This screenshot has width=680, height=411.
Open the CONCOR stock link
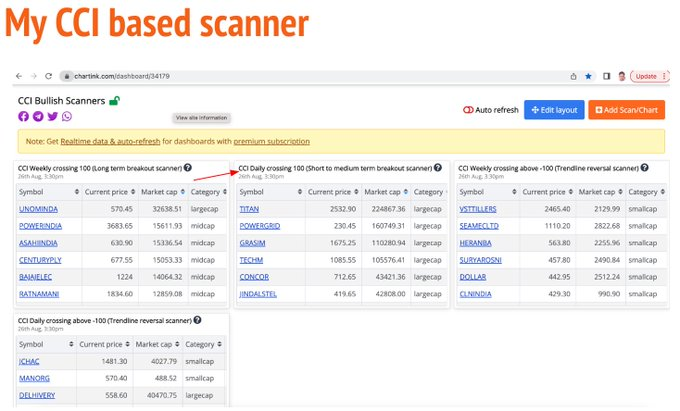(254, 277)
